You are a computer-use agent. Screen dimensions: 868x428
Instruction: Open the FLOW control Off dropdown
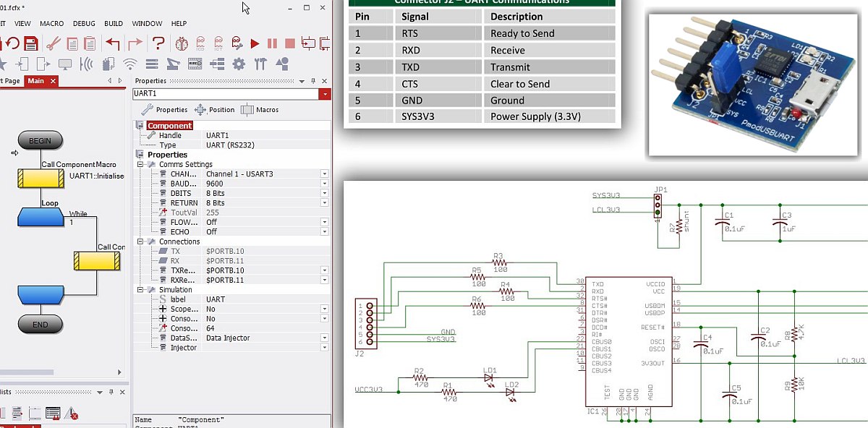325,223
